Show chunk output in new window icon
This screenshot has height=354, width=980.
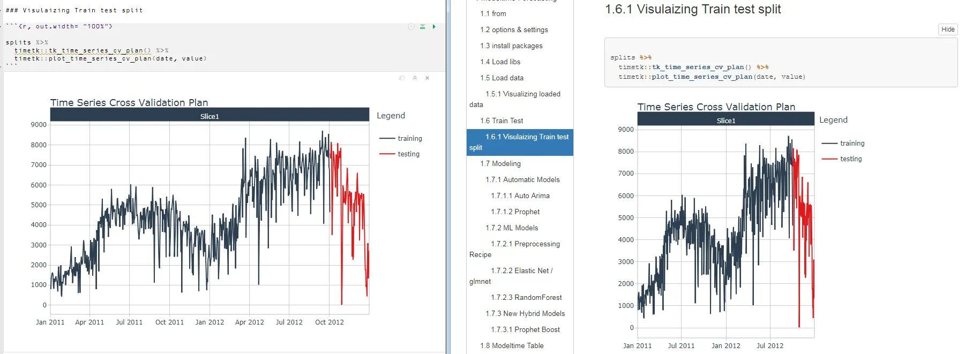(402, 78)
